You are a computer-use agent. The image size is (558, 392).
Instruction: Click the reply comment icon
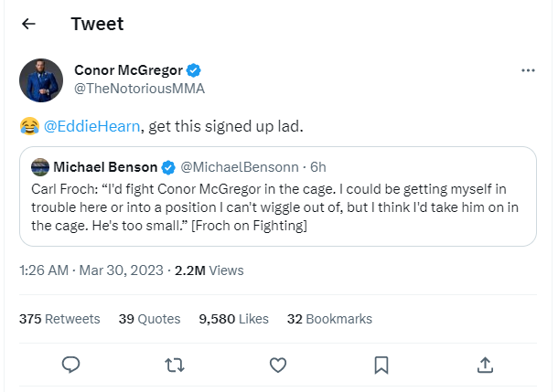(70, 365)
